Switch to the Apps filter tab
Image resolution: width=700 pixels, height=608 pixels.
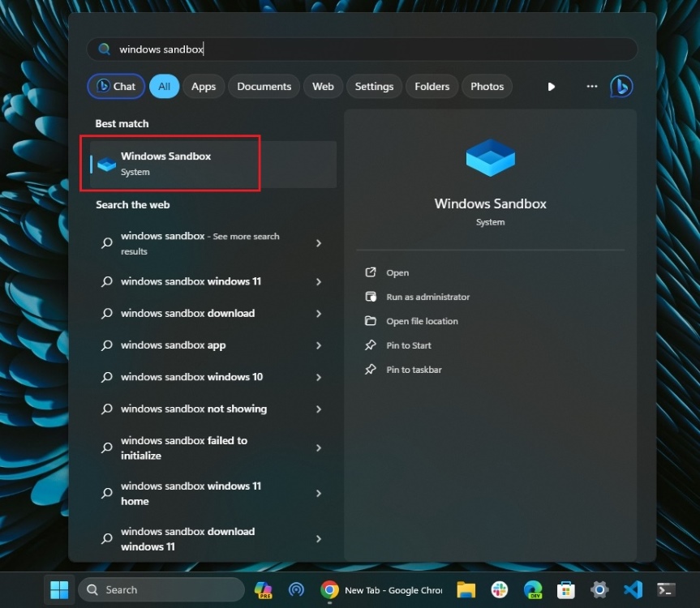coord(203,86)
